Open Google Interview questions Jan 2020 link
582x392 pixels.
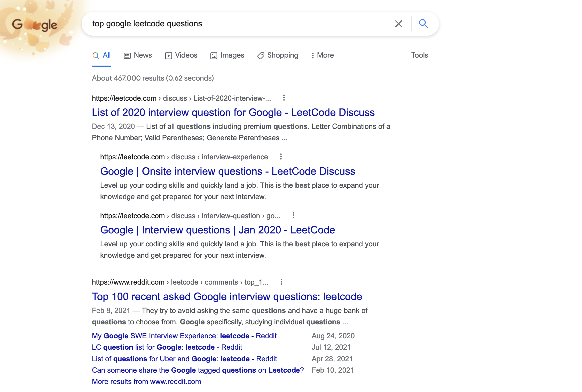click(217, 230)
